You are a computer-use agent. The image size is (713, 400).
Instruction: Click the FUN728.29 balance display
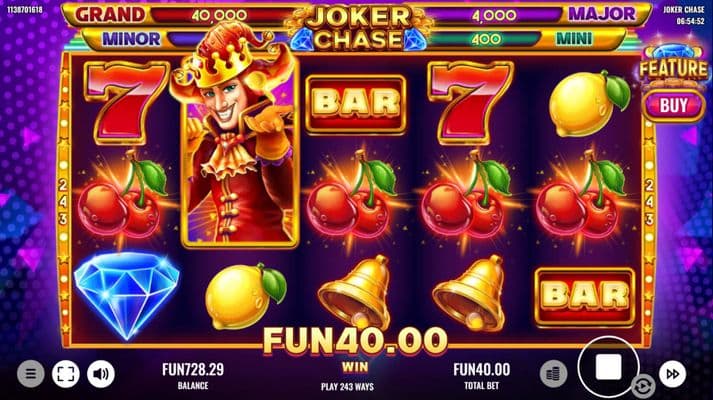click(193, 376)
